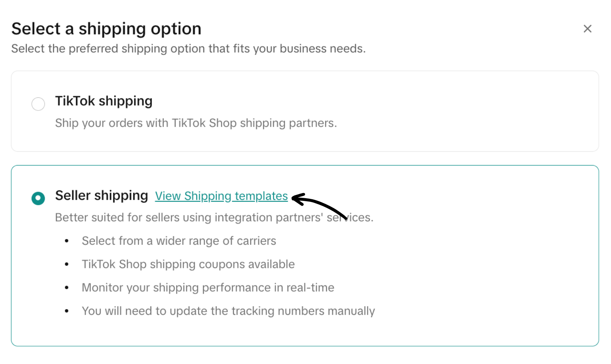Click the X icon to dismiss dialog
The height and width of the screenshot is (364, 611).
587,29
